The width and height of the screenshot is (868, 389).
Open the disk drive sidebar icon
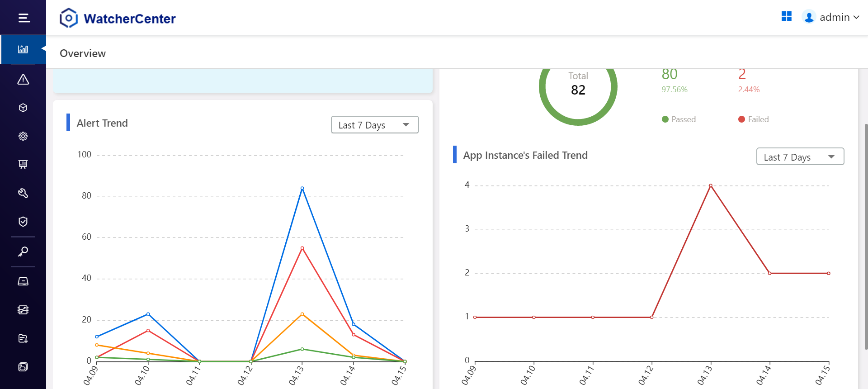pos(23,281)
